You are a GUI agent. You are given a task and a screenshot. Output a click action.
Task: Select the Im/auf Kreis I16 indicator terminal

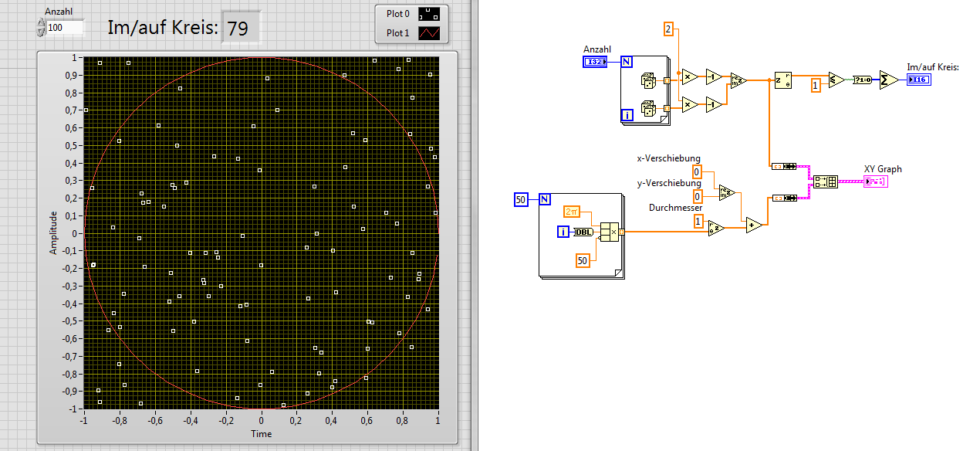(918, 80)
